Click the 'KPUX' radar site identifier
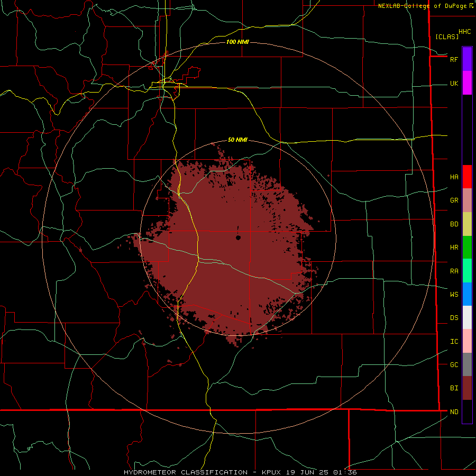 (x=271, y=472)
